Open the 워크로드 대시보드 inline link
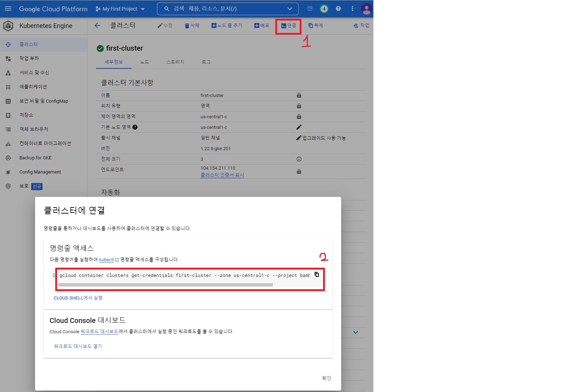Screen dimensions: 564x392 100,331
